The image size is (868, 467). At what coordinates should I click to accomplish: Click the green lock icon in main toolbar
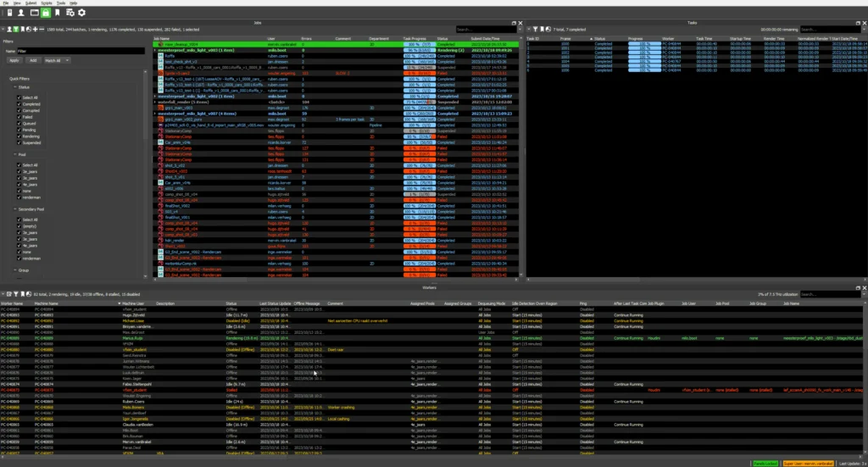tap(47, 13)
